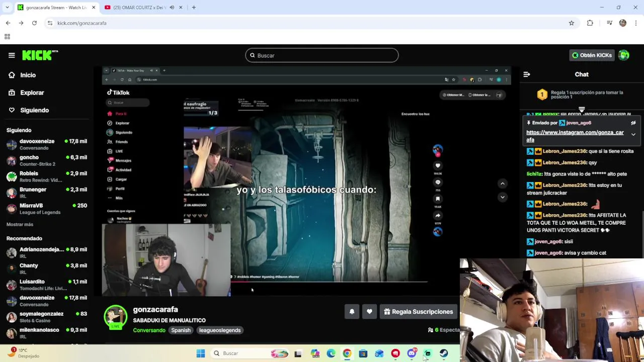Reload the Kick page
The image size is (644, 362).
pyautogui.click(x=34, y=23)
